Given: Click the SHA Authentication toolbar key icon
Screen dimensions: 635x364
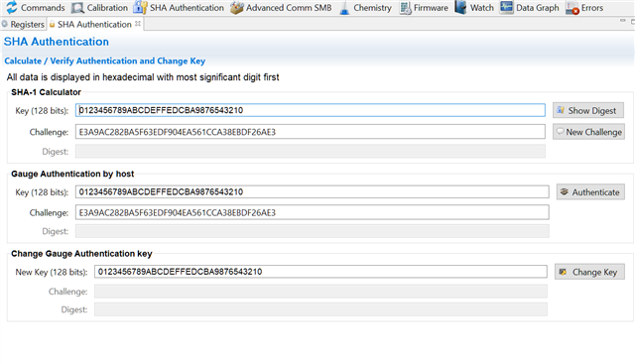Looking at the screenshot, I should click(x=140, y=8).
